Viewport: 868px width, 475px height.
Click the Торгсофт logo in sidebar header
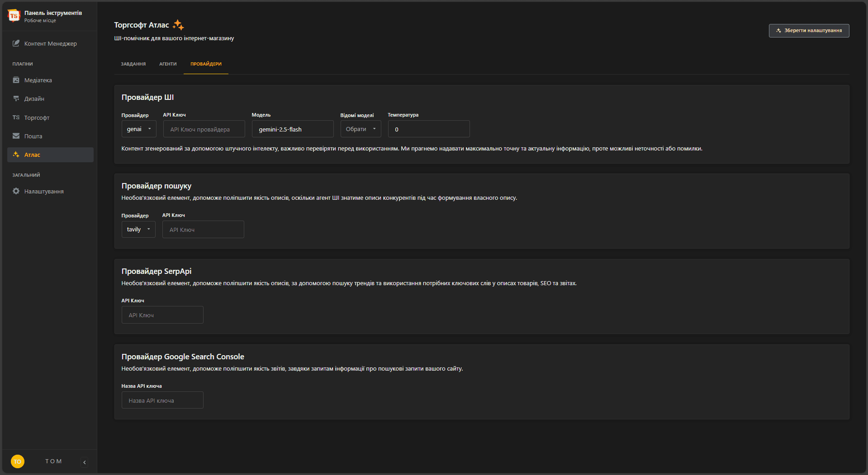14,16
